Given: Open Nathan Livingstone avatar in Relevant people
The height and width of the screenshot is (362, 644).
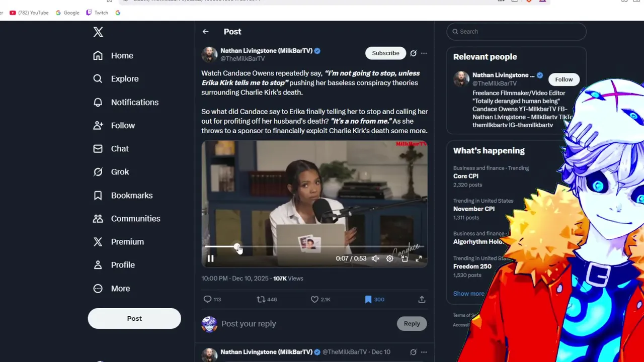Looking at the screenshot, I should pos(461,79).
